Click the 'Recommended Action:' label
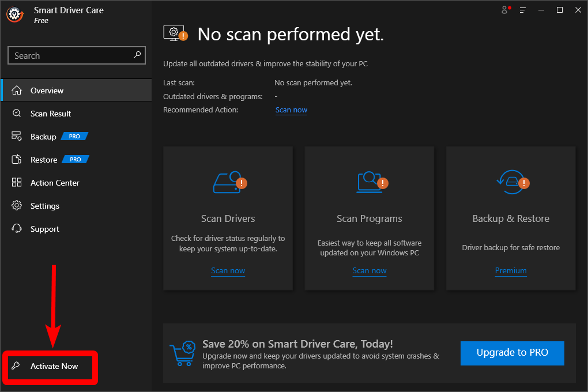The width and height of the screenshot is (588, 392). coord(201,110)
